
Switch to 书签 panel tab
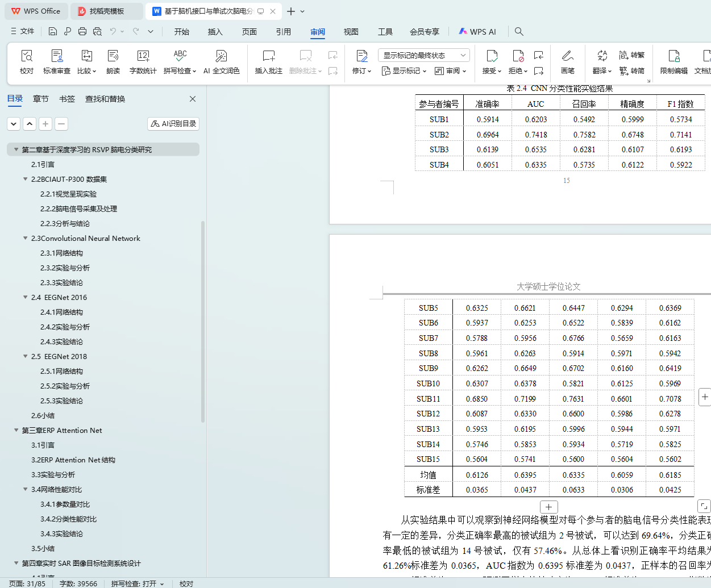tap(67, 99)
